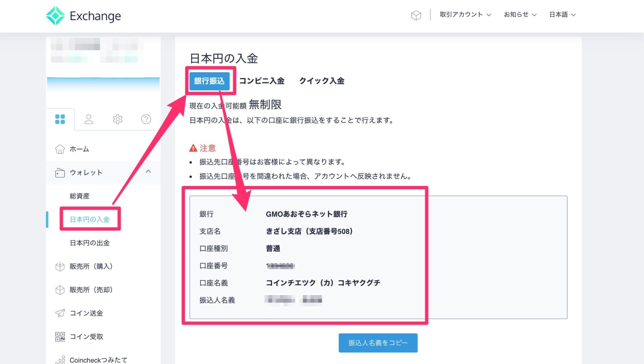Open 販売所（売却） page
The height and width of the screenshot is (364, 644).
point(91,290)
